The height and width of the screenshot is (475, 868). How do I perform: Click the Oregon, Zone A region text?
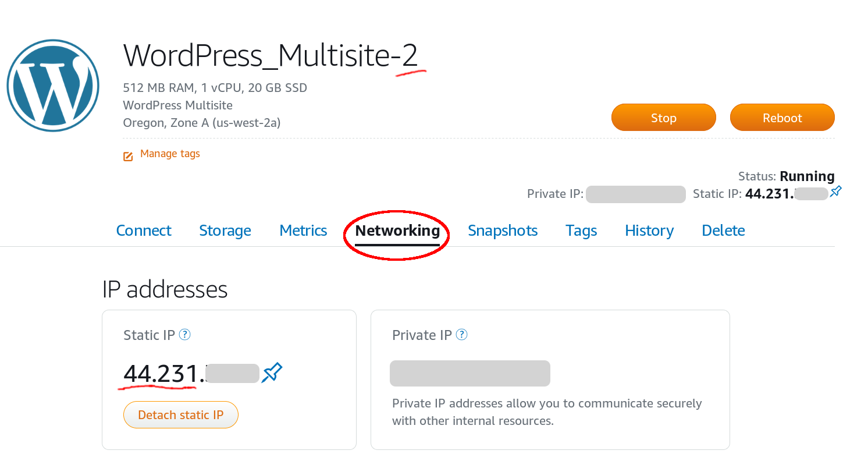point(202,123)
